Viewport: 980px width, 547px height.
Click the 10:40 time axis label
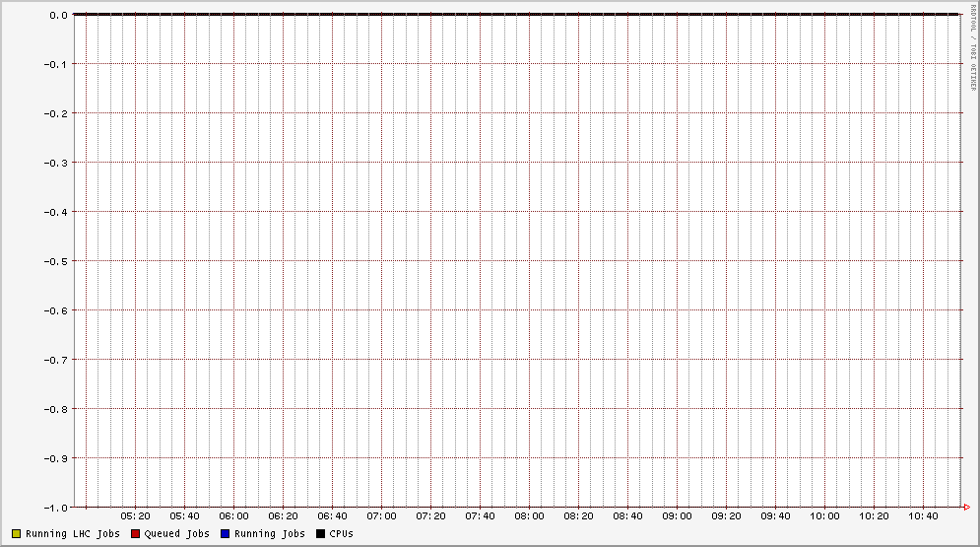(x=923, y=516)
